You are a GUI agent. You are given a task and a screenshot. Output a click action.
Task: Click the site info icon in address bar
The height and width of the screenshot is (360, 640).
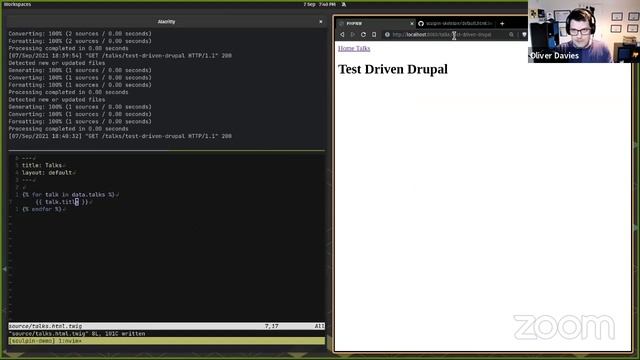(x=387, y=35)
